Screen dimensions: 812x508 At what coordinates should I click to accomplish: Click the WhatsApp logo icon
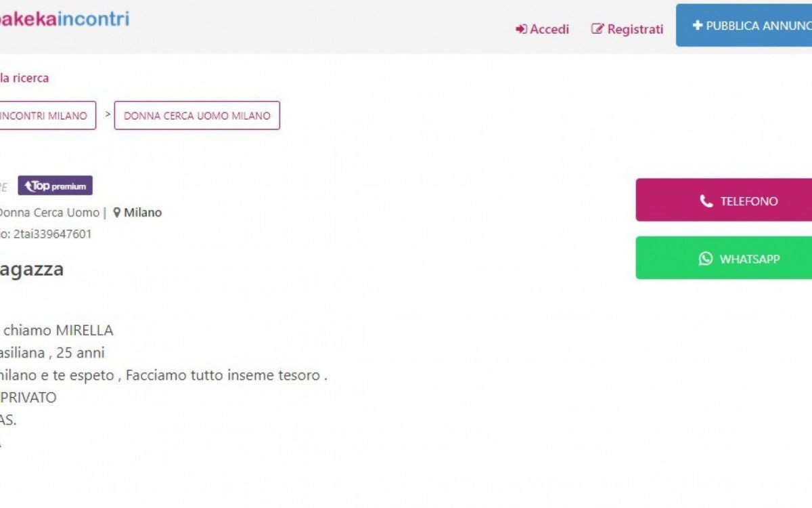(x=706, y=258)
